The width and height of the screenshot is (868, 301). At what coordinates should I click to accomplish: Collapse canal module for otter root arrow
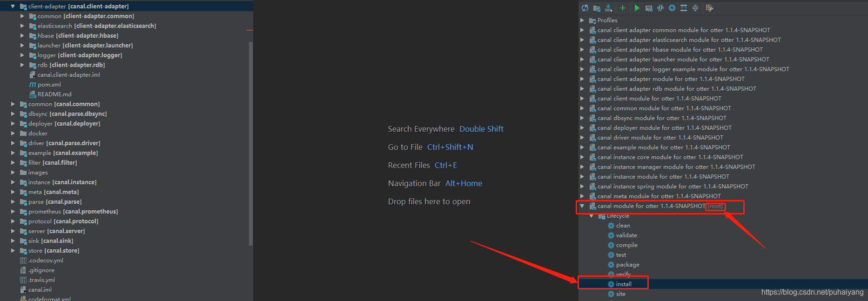[582, 206]
